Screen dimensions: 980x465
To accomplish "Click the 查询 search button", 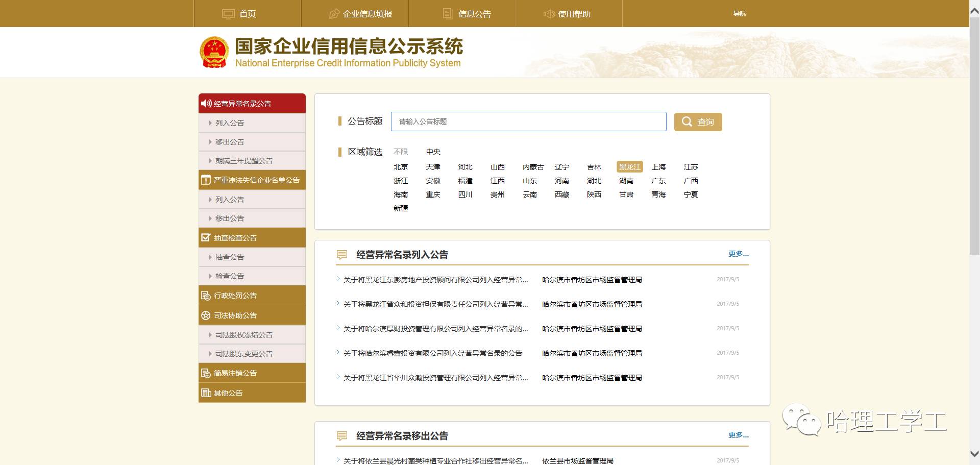I will [698, 122].
